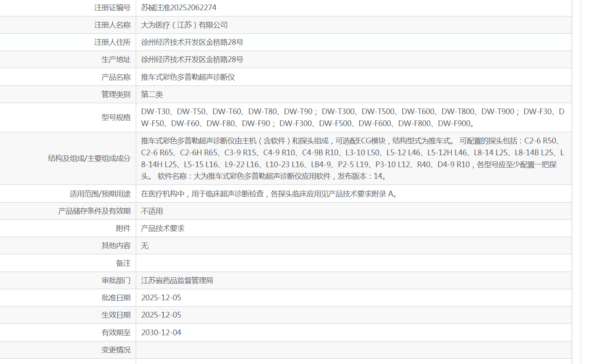Click the 注册人住所 label
The image size is (592, 364).
pos(112,42)
